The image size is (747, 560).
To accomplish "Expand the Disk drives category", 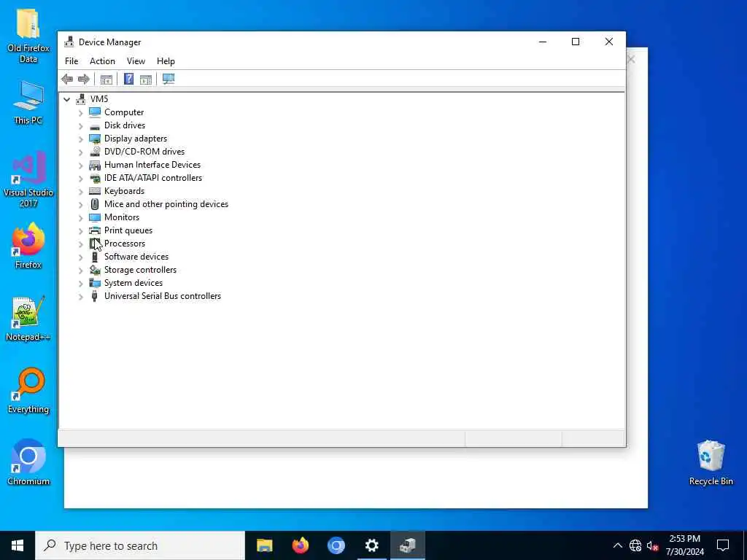I will (80, 126).
